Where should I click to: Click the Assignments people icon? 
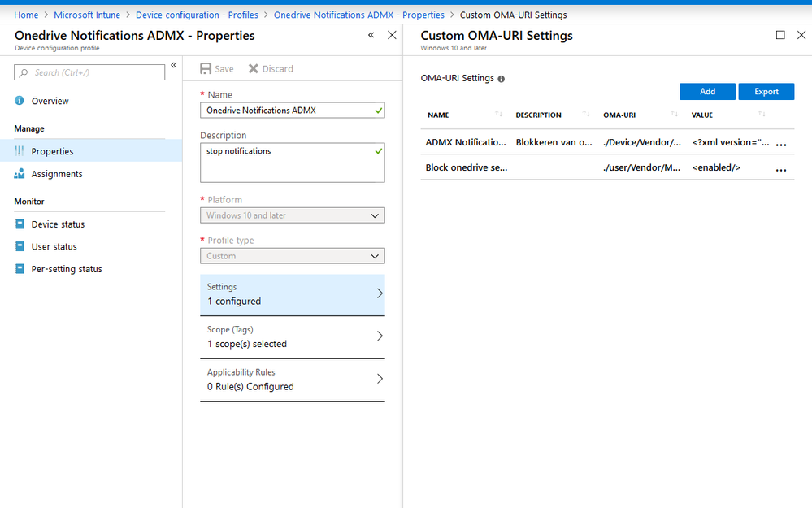pyautogui.click(x=20, y=173)
